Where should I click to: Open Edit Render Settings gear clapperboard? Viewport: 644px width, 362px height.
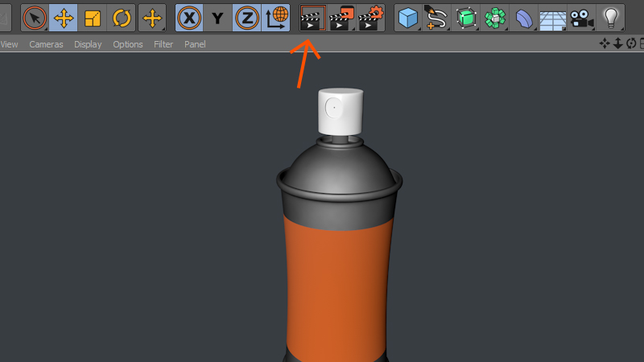(370, 17)
